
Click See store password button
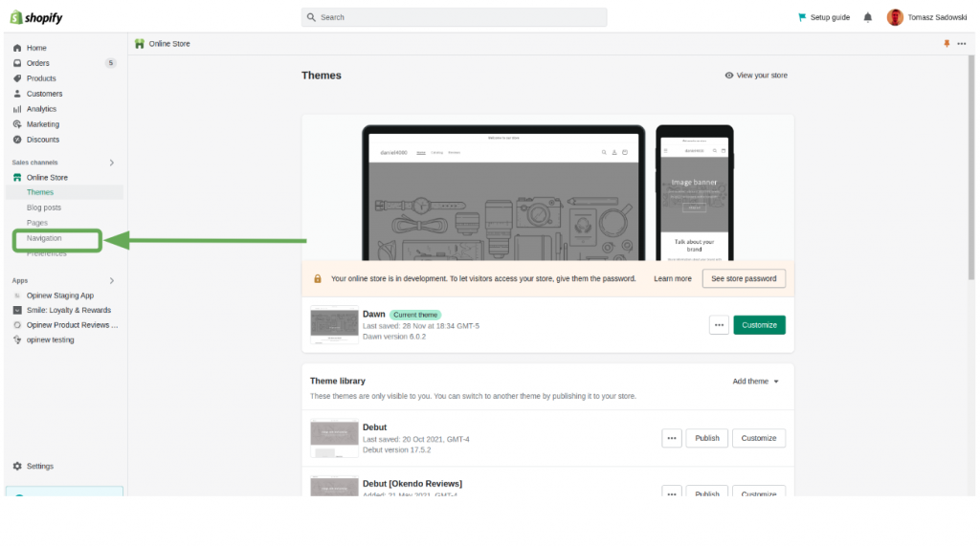pos(744,278)
